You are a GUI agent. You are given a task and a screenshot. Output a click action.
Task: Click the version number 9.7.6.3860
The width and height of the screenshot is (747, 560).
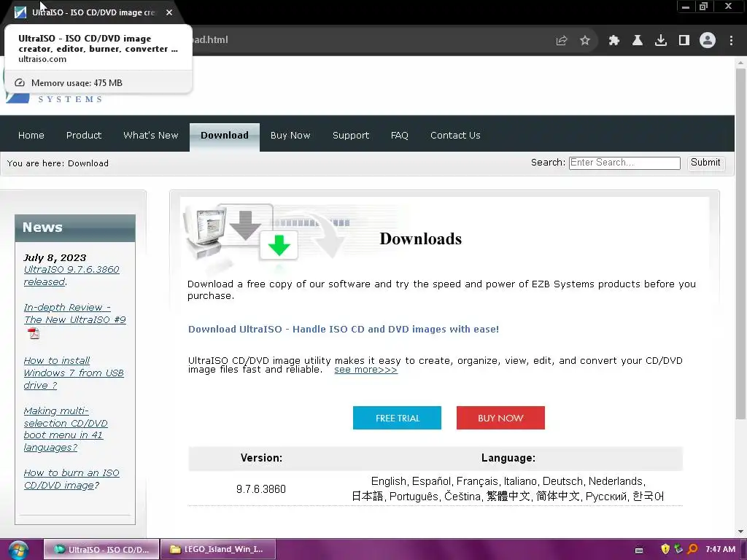260,489
